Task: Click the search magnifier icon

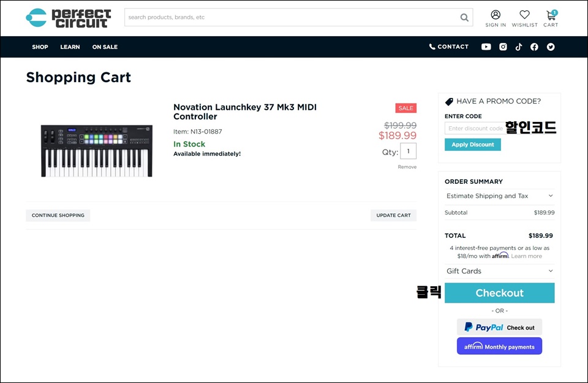Action: [x=464, y=17]
